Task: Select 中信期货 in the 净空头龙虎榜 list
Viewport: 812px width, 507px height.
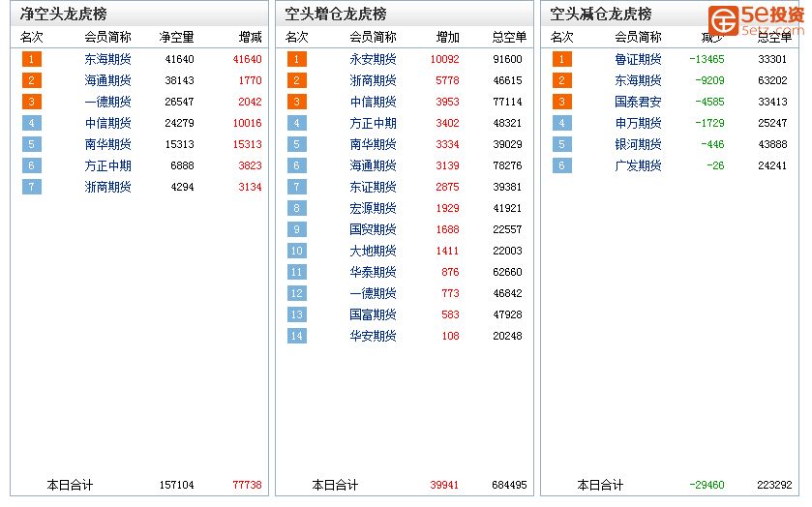Action: tap(107, 123)
